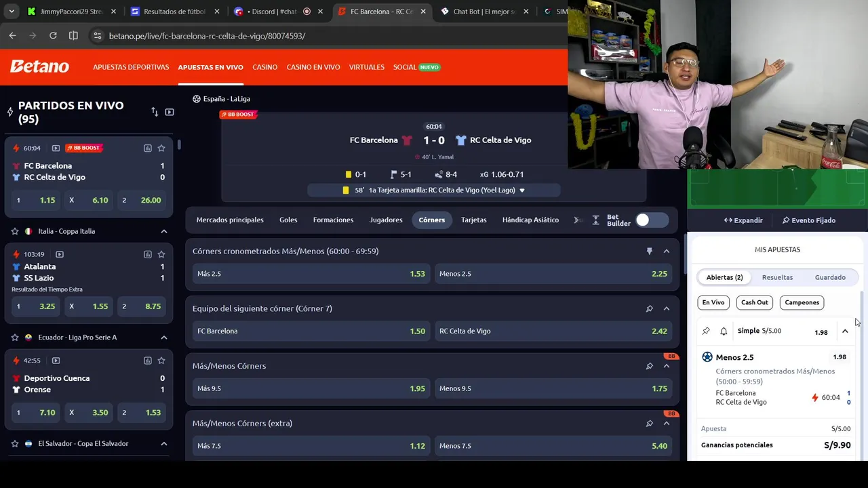
Task: Reload the Betano page
Action: [53, 36]
